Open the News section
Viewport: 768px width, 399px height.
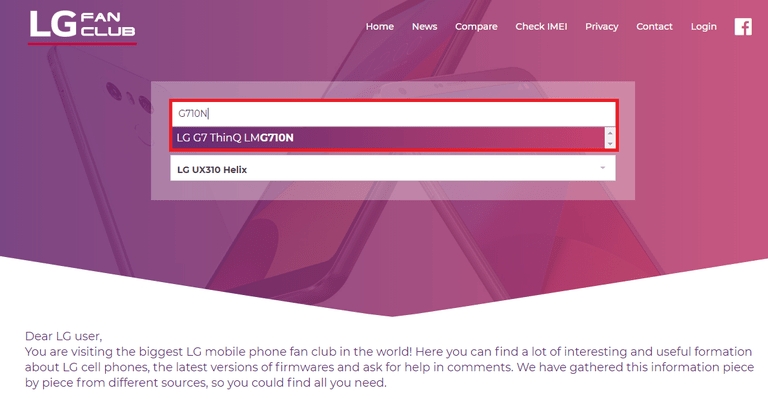tap(424, 26)
